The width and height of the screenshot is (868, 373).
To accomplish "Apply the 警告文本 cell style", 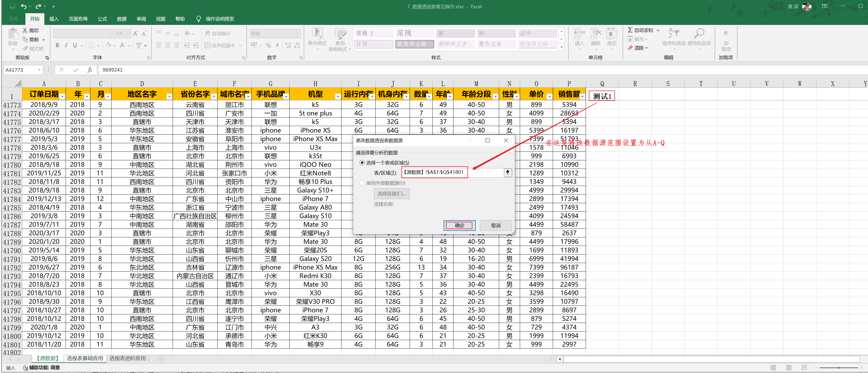I will click(x=497, y=44).
